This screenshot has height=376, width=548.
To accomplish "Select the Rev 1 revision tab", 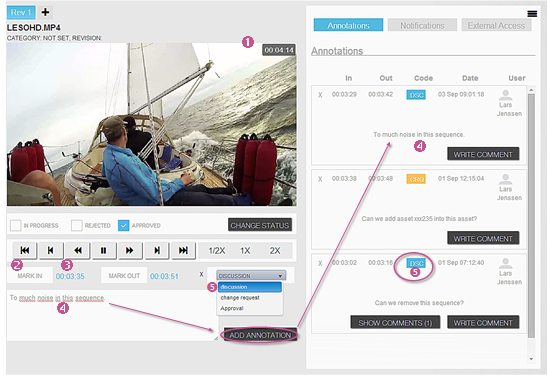I will pyautogui.click(x=21, y=12).
